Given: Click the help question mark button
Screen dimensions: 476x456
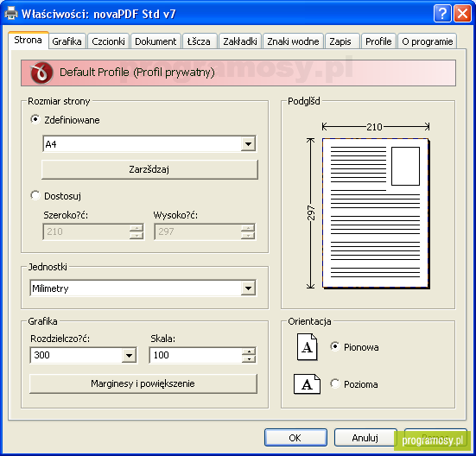Looking at the screenshot, I should pos(442,14).
